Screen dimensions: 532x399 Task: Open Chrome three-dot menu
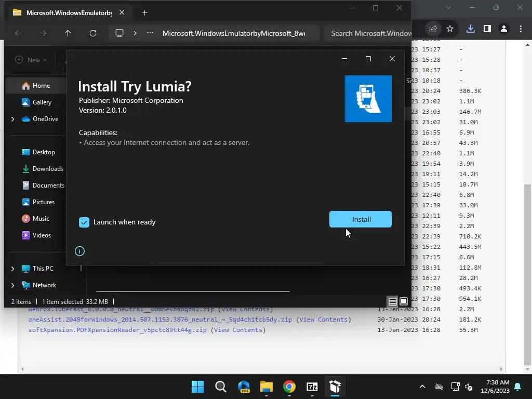[521, 29]
